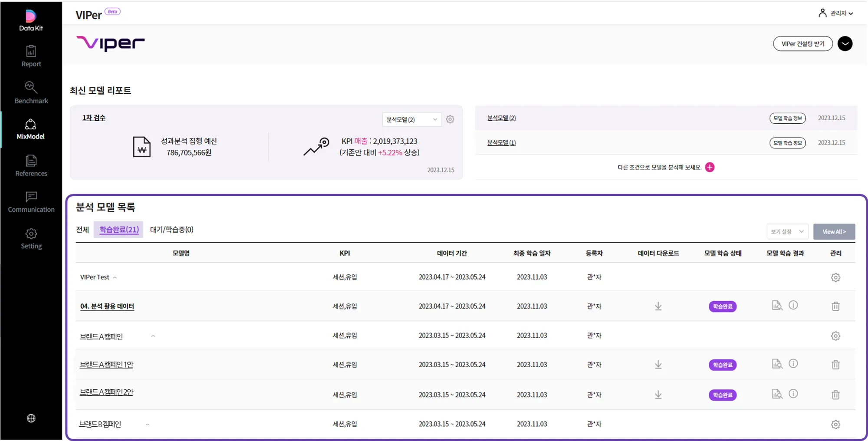Open Communication in the sidebar

click(31, 202)
